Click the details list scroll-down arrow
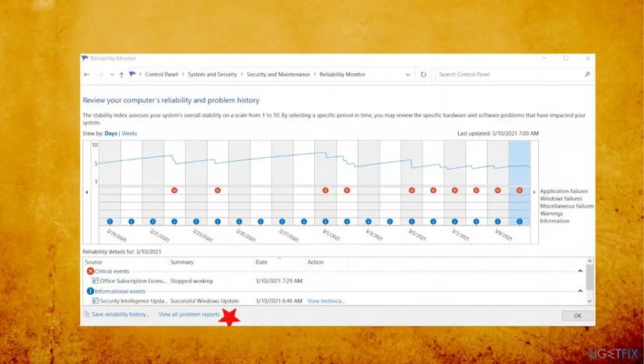644x364 pixels. click(590, 301)
